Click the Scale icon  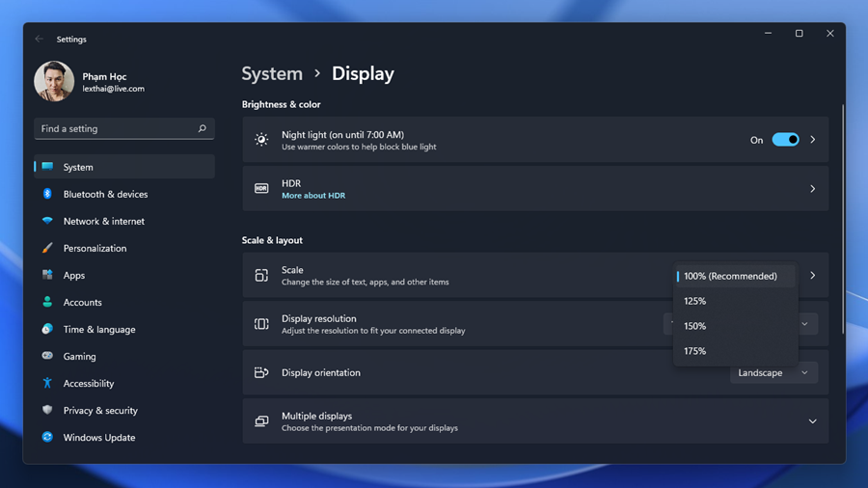[261, 275]
